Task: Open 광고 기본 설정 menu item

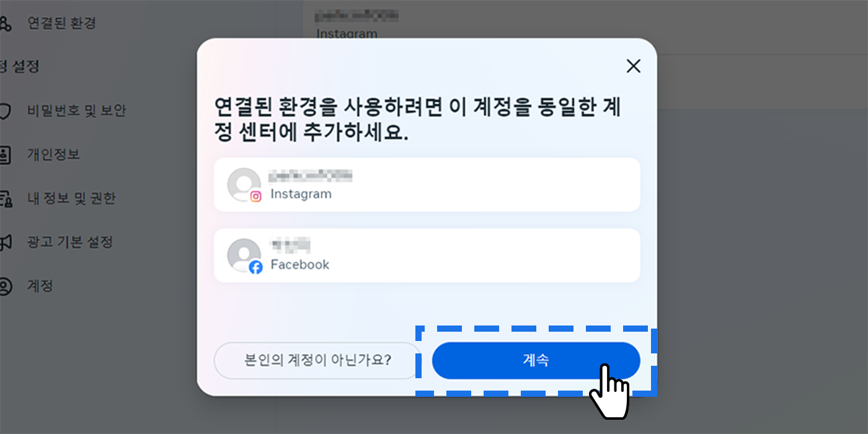Action: tap(69, 242)
